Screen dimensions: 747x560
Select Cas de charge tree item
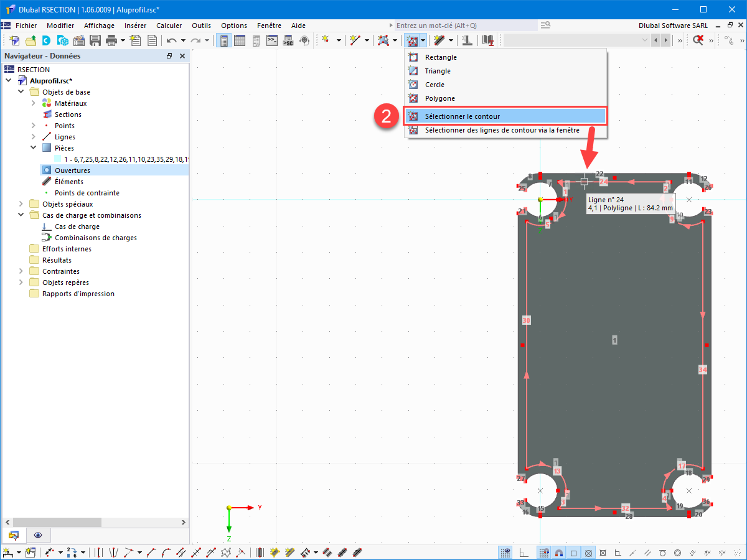coord(77,226)
